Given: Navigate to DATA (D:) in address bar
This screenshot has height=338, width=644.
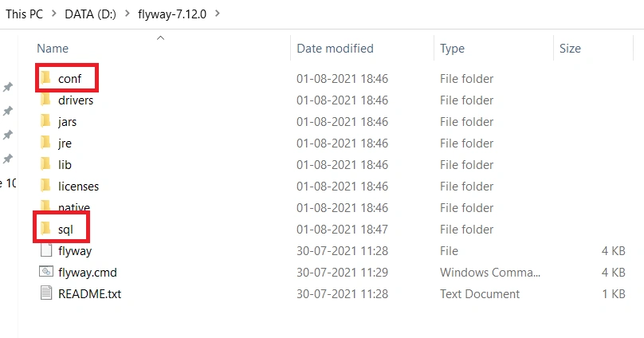Looking at the screenshot, I should [x=90, y=14].
